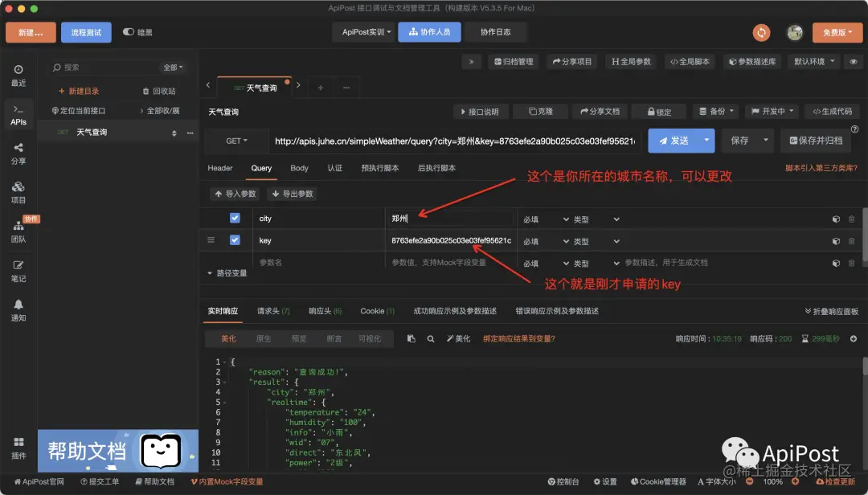Uncheck the key parameter checkbox
868x495 pixels.
[235, 240]
